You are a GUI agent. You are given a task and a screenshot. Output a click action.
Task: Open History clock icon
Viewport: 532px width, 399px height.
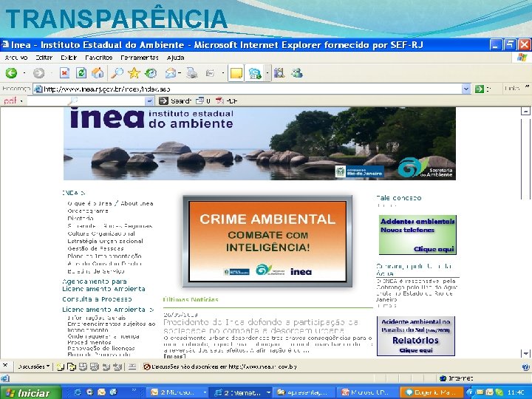point(151,72)
